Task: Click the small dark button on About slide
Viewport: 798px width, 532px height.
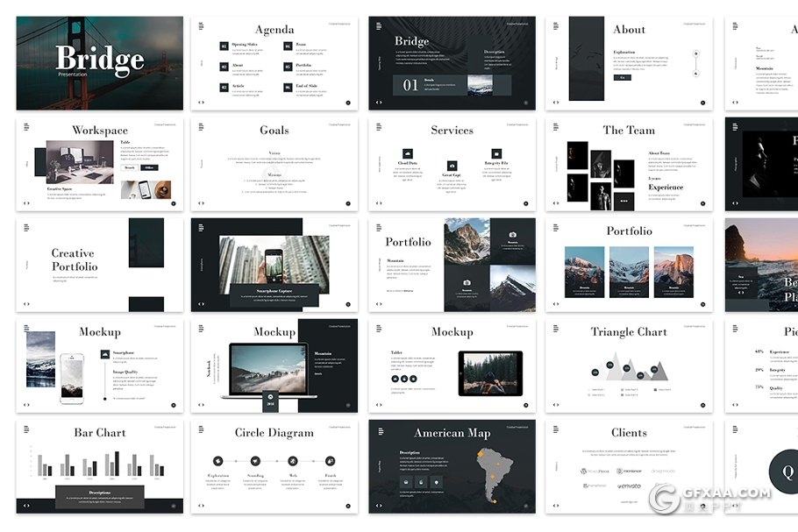Action: pyautogui.click(x=623, y=77)
